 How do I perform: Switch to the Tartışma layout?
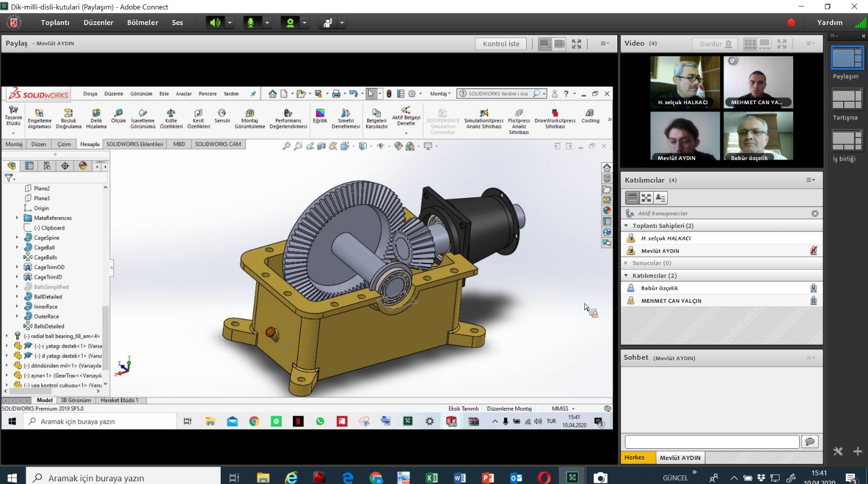point(847,100)
